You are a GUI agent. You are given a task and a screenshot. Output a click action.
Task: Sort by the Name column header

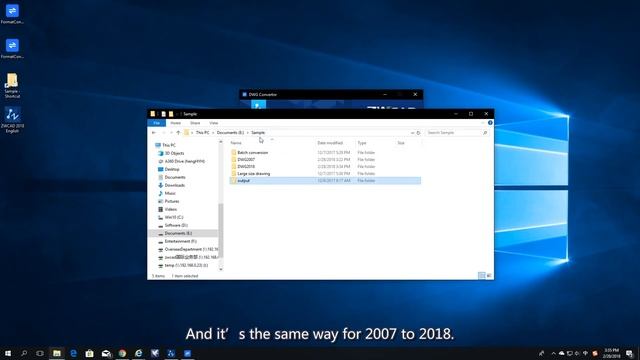point(236,143)
